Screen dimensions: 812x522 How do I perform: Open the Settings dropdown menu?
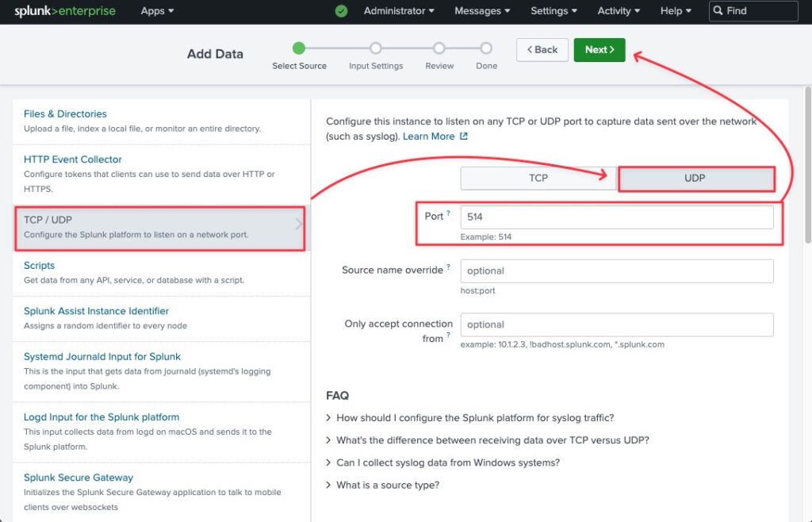[x=553, y=11]
